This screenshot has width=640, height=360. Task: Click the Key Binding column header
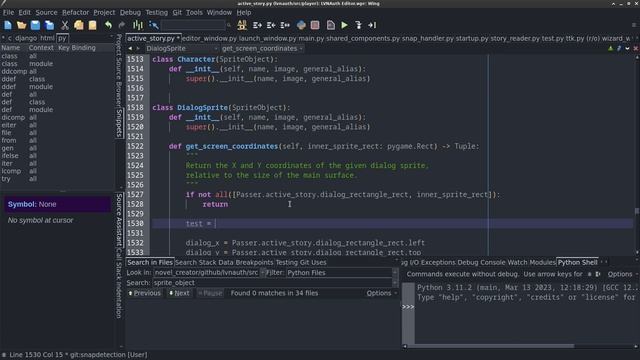point(77,48)
